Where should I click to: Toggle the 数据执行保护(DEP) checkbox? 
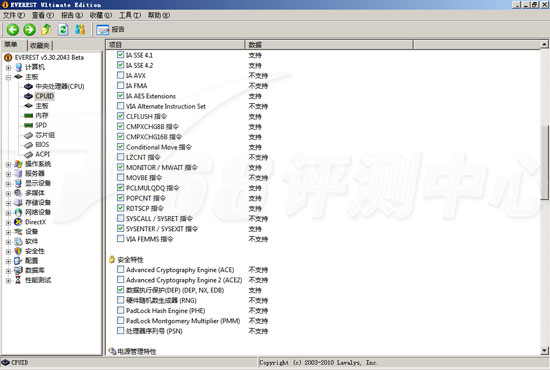point(120,290)
